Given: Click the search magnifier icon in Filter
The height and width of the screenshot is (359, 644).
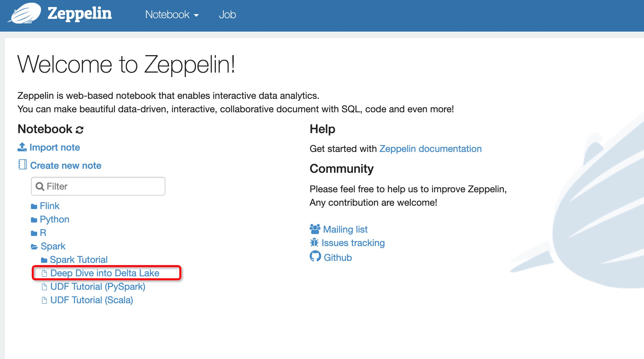Looking at the screenshot, I should pos(40,187).
